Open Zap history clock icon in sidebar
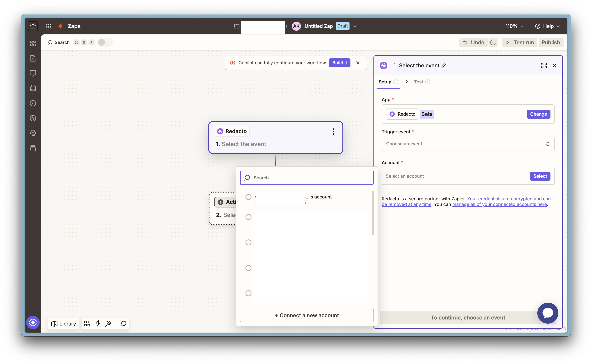Viewport: 592px width, 364px height. coord(33,103)
